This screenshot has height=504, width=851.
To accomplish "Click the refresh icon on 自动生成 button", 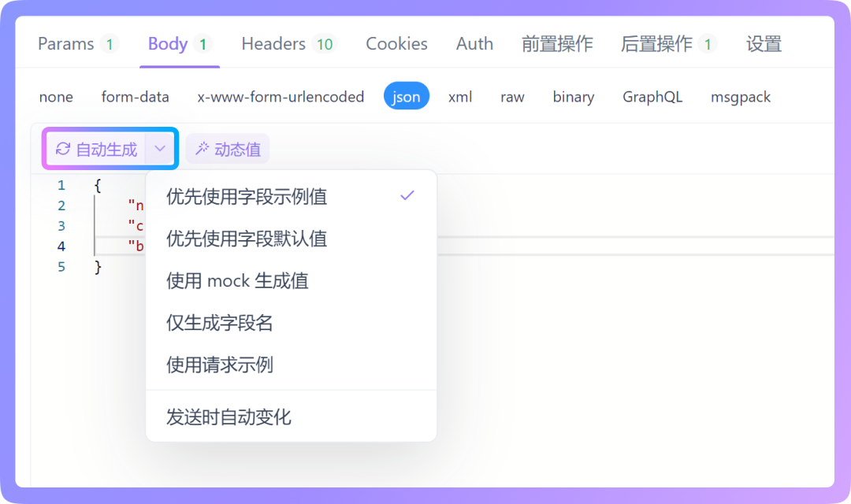I will click(62, 148).
